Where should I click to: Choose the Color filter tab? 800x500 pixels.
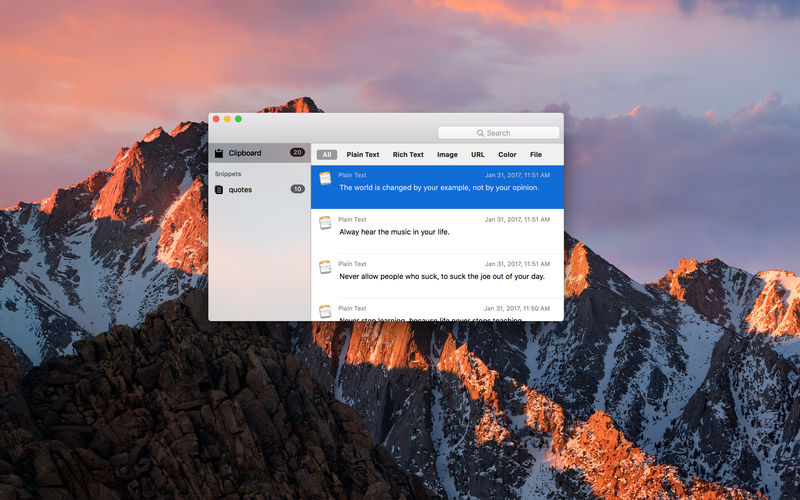click(507, 155)
